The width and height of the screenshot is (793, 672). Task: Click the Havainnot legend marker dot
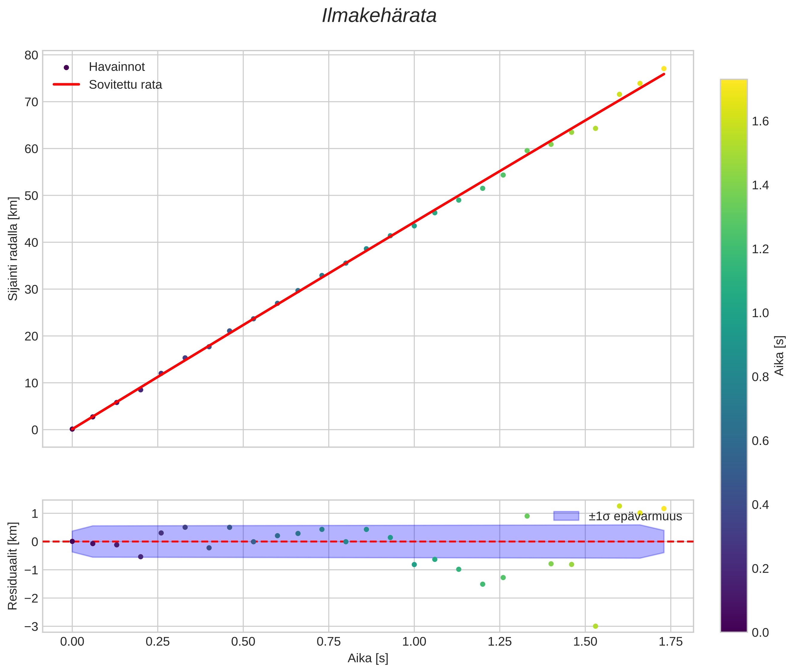pos(66,67)
